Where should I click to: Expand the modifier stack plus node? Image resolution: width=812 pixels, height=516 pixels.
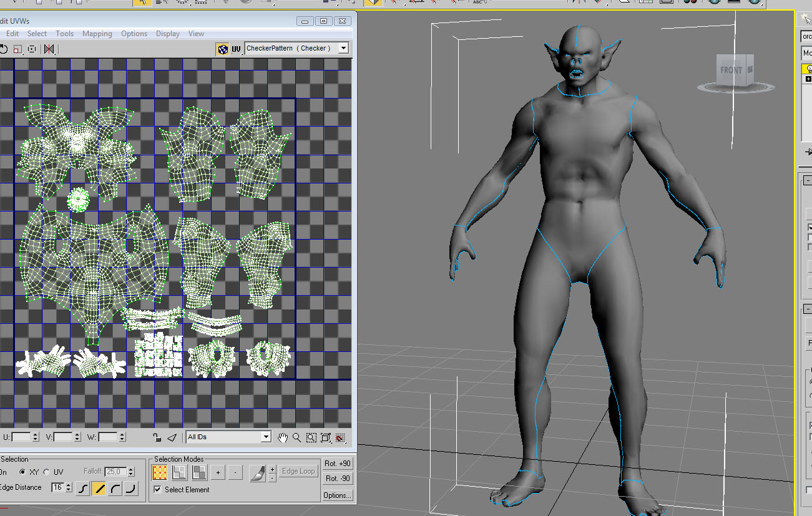(809, 79)
